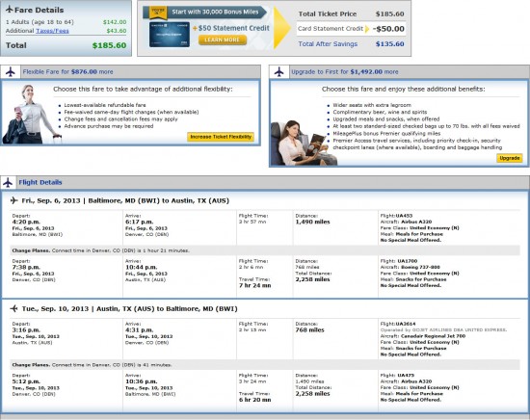Click the Wider seats with extra legroom bullet
Viewport: 530px width, 420px height.
[x=372, y=105]
